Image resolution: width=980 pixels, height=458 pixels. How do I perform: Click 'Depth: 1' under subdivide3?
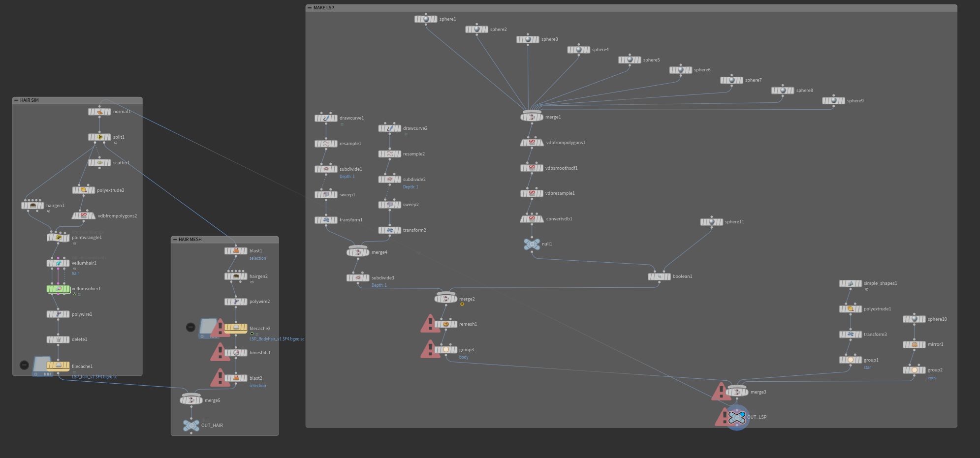(379, 285)
